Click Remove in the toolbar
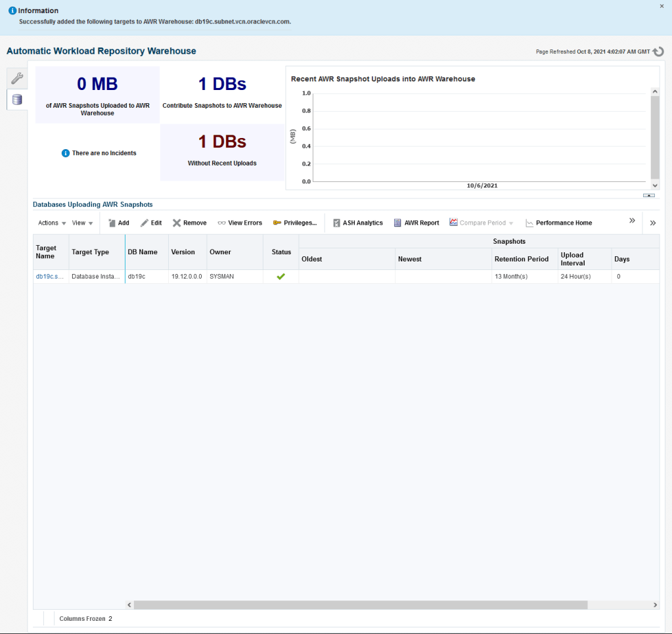Image resolution: width=672 pixels, height=634 pixels. click(189, 223)
